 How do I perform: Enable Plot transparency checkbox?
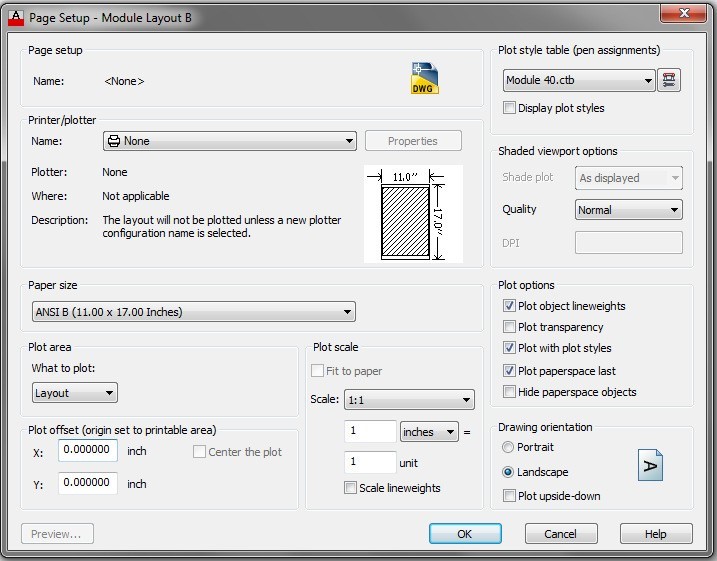[510, 327]
